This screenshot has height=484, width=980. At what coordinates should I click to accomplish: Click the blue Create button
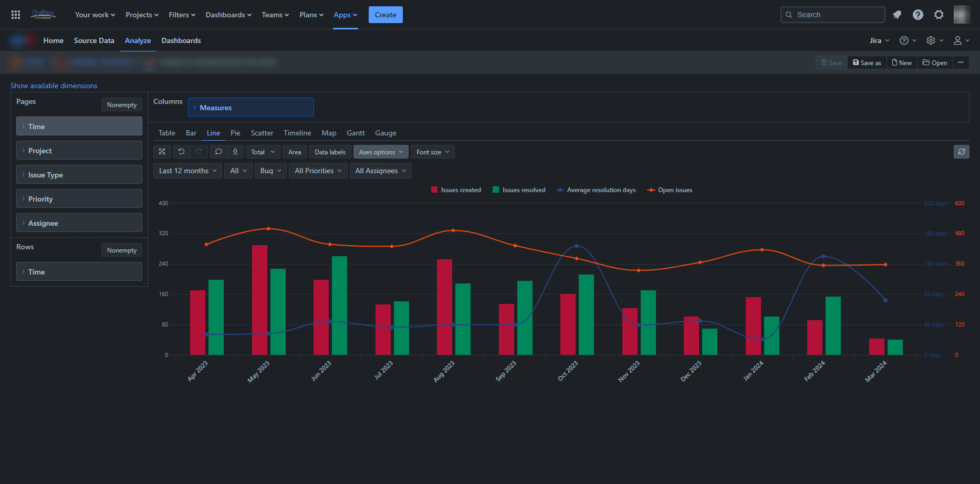coord(385,15)
